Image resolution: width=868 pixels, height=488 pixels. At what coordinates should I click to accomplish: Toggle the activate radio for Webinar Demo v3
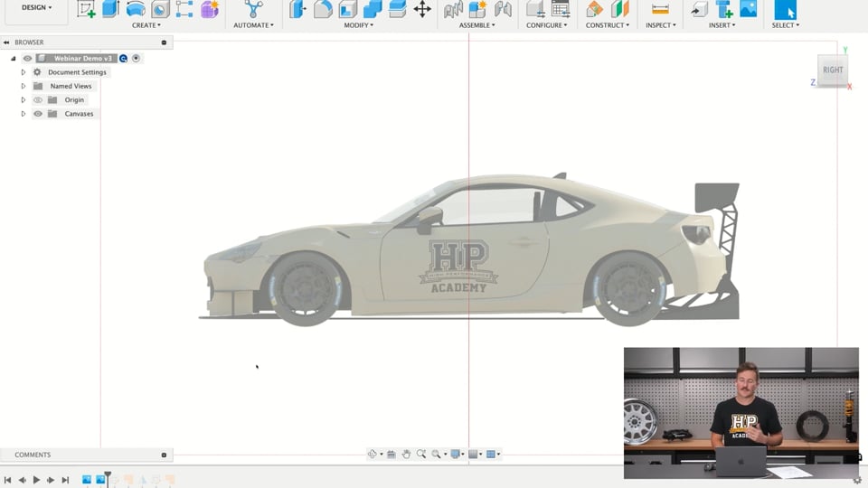[137, 58]
